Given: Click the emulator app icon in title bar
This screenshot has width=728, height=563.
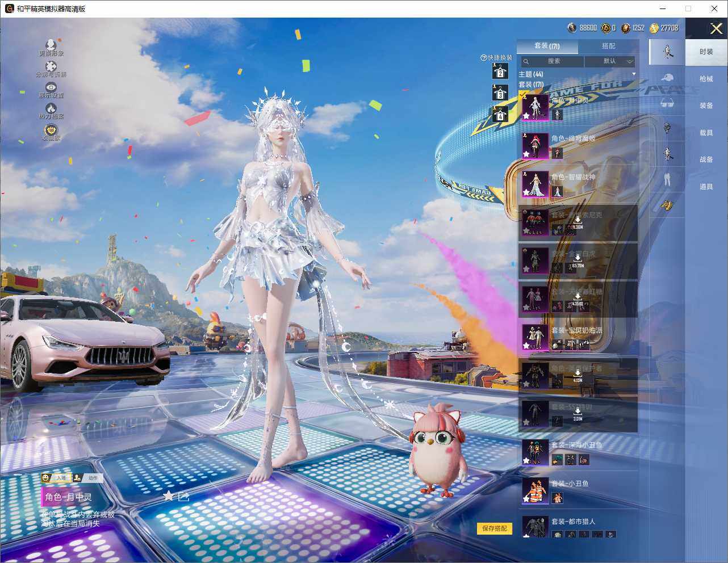Looking at the screenshot, I should [9, 9].
